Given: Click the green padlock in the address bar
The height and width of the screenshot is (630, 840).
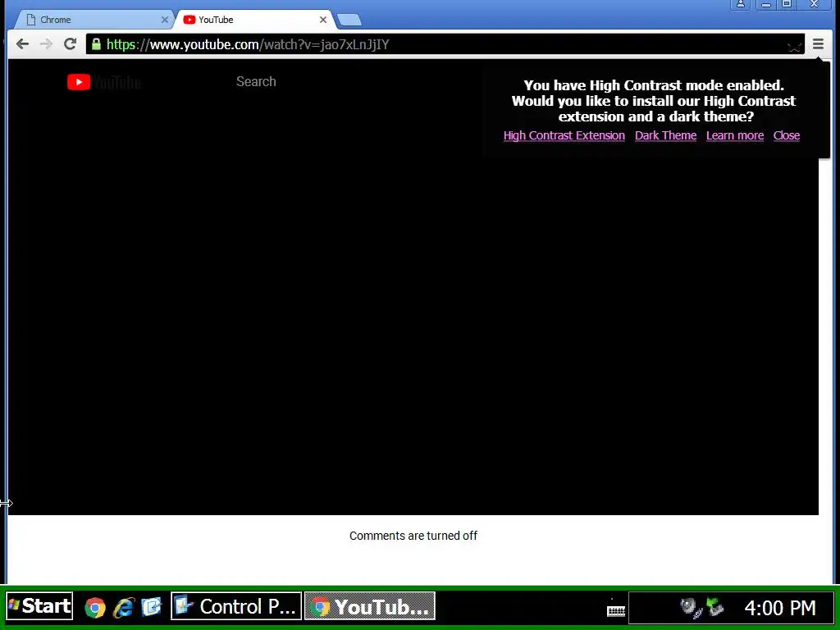Looking at the screenshot, I should point(96,44).
